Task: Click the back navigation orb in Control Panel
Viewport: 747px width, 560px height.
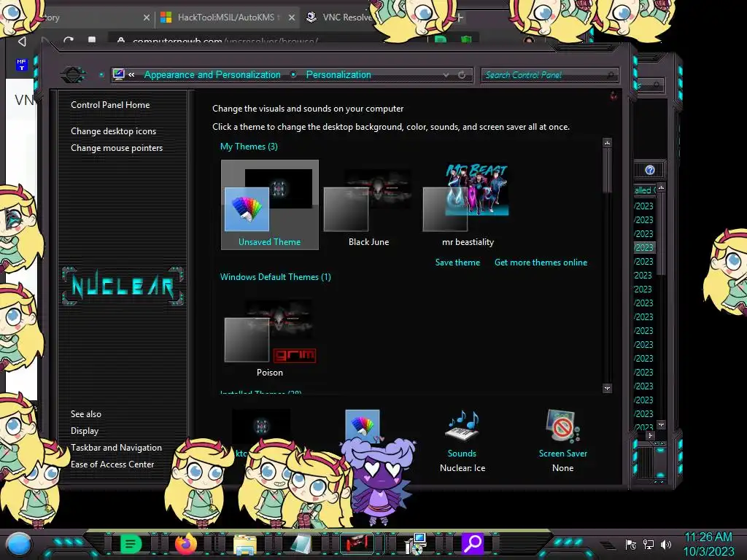Action: [x=72, y=74]
